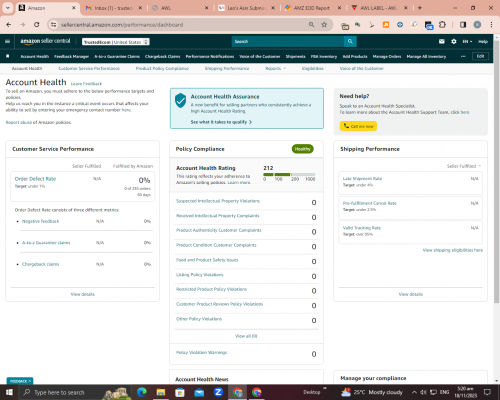Click the bookmark flag icon in the favorites bar

8,56
